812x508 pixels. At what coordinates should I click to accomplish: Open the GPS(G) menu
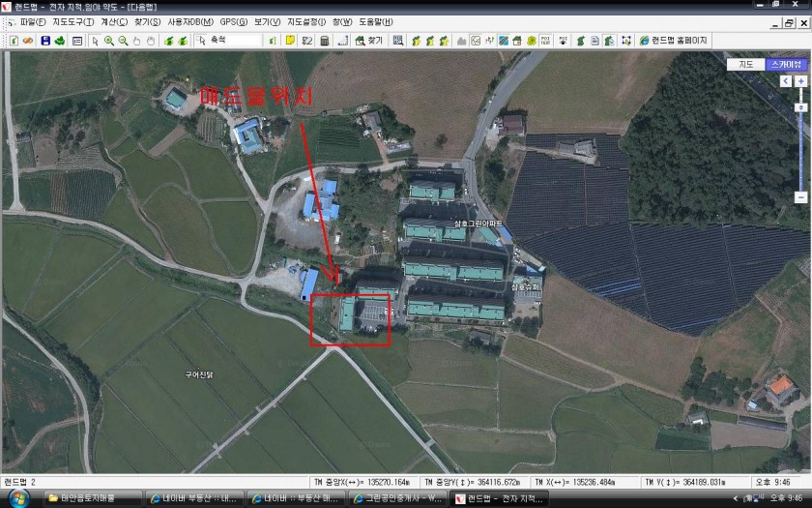click(234, 21)
